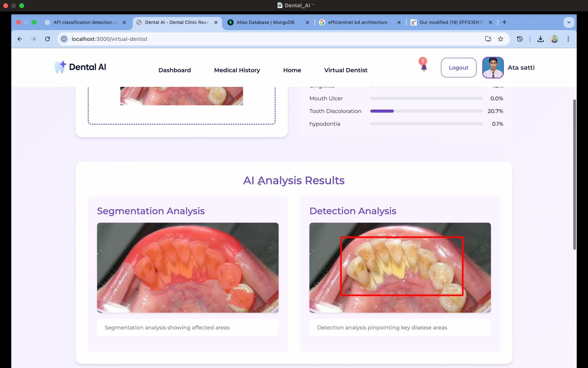Screen dimensions: 588x368
Task: Bookmark this page with the star
Action: [x=501, y=39]
